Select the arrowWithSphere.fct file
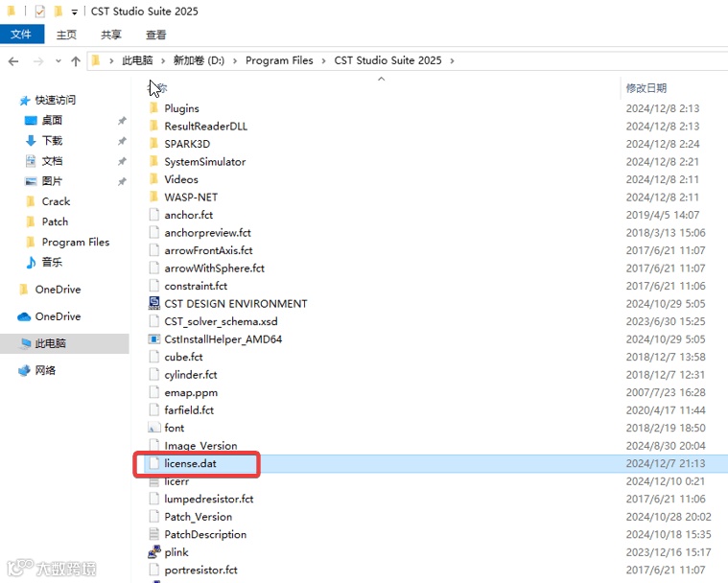The height and width of the screenshot is (583, 728). [x=215, y=268]
